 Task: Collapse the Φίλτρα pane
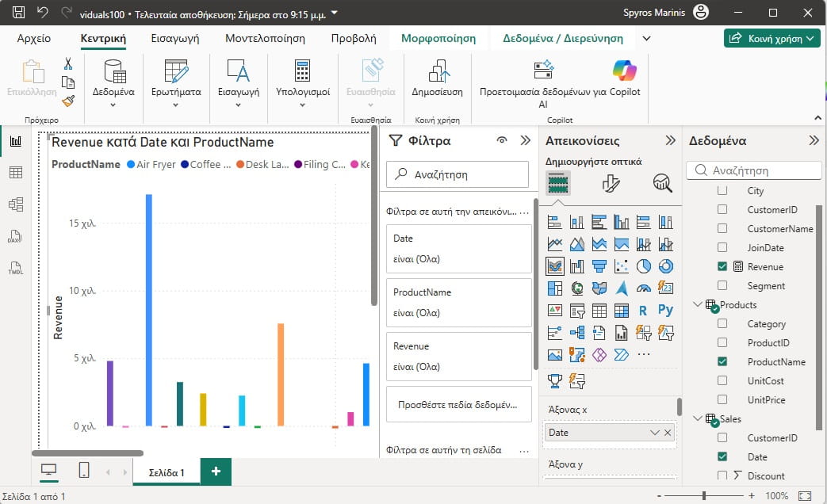pos(526,140)
